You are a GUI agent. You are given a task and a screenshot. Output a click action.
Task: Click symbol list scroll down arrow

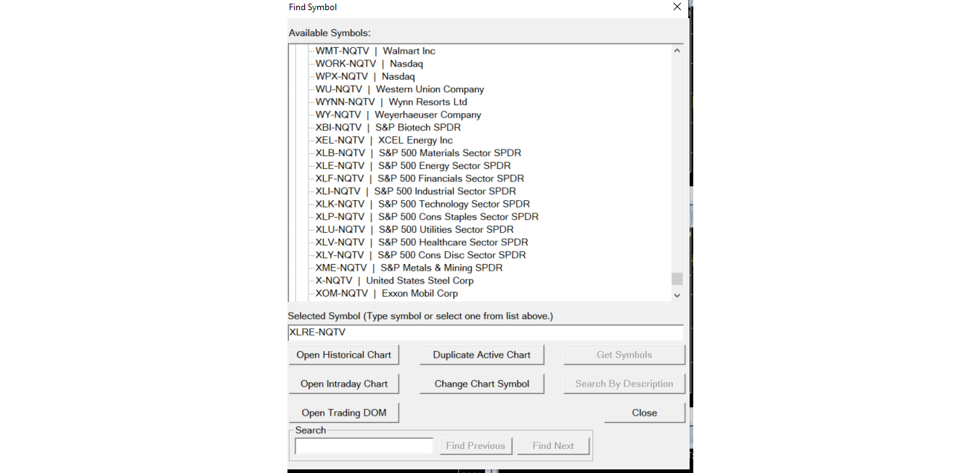pos(677,295)
